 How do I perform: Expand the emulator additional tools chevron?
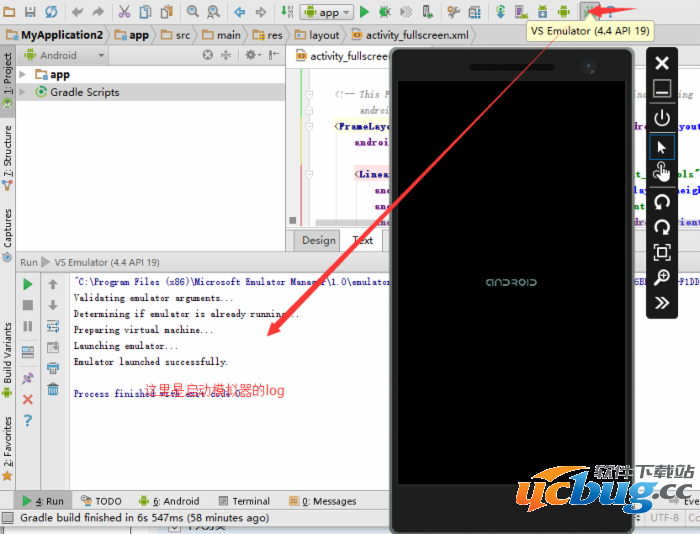(x=661, y=303)
